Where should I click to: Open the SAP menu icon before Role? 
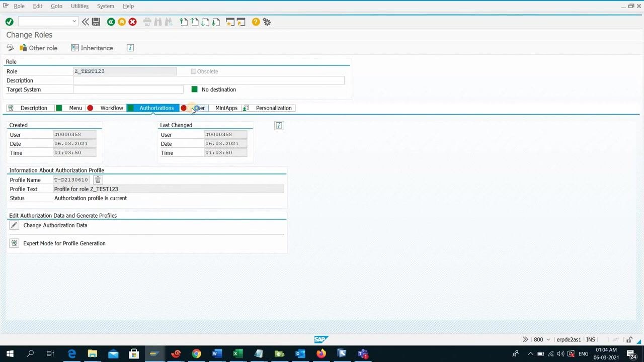[x=6, y=6]
